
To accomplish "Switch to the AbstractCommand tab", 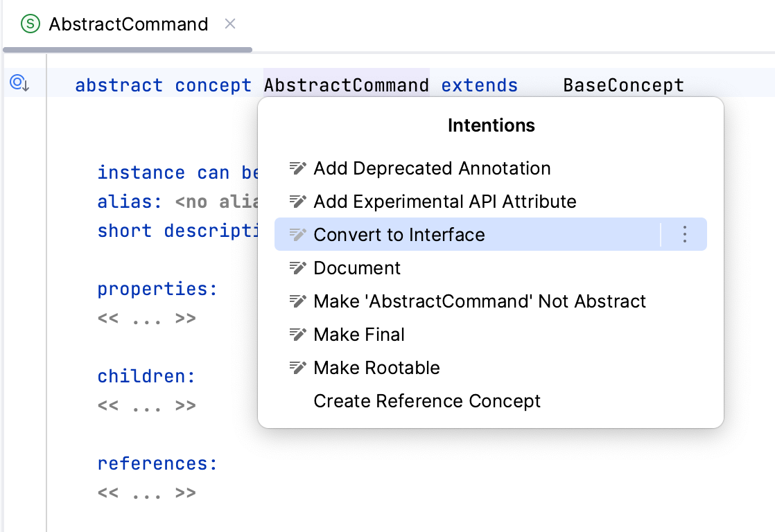I will pyautogui.click(x=128, y=24).
